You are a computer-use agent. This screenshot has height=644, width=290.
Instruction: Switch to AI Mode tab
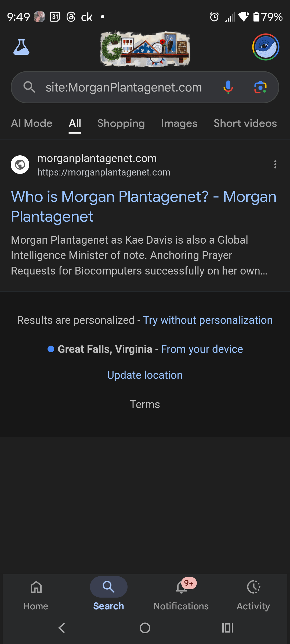point(32,123)
